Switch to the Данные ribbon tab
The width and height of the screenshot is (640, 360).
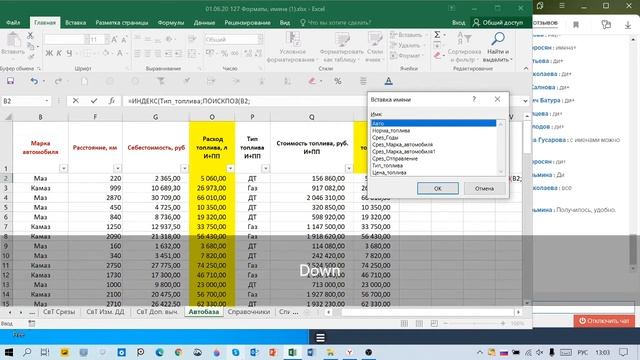pyautogui.click(x=204, y=22)
